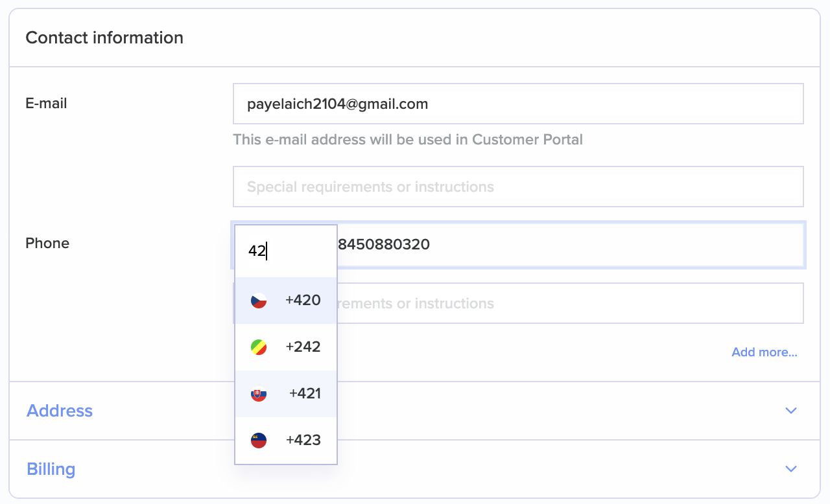This screenshot has height=504, width=830.
Task: Click the phone number field showing 8450880320
Action: (564, 245)
